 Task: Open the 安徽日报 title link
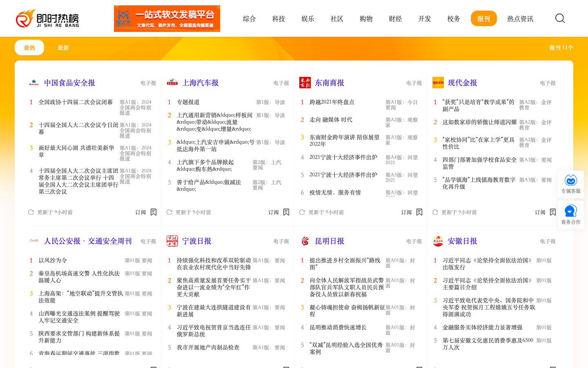[x=463, y=241]
